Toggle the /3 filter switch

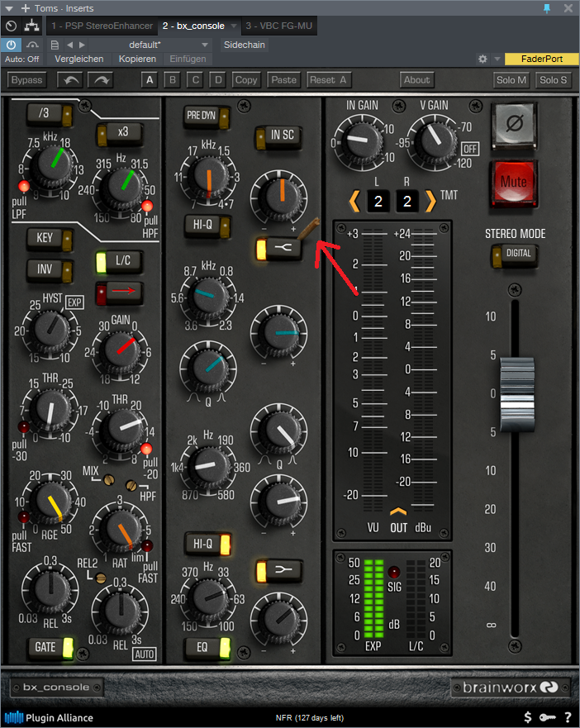[x=50, y=113]
